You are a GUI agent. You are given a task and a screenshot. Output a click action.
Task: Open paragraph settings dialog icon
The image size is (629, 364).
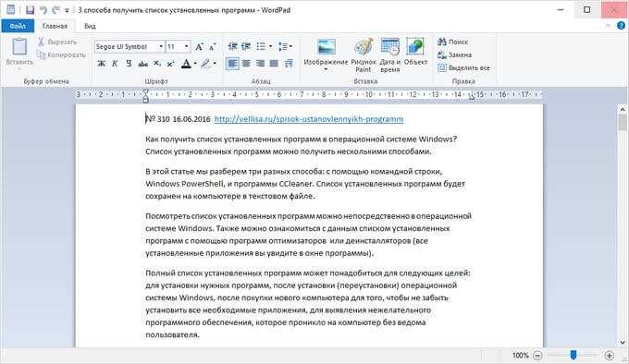289,63
